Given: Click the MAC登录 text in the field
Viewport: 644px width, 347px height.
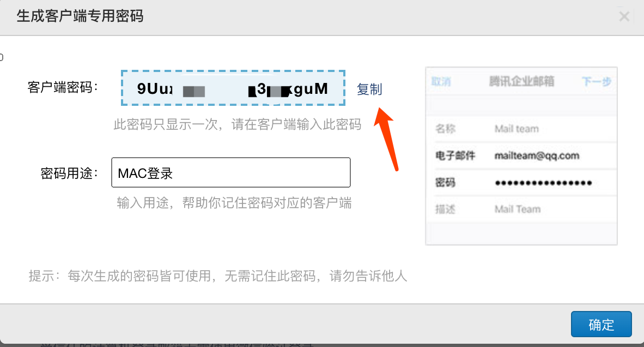Looking at the screenshot, I should coord(145,174).
